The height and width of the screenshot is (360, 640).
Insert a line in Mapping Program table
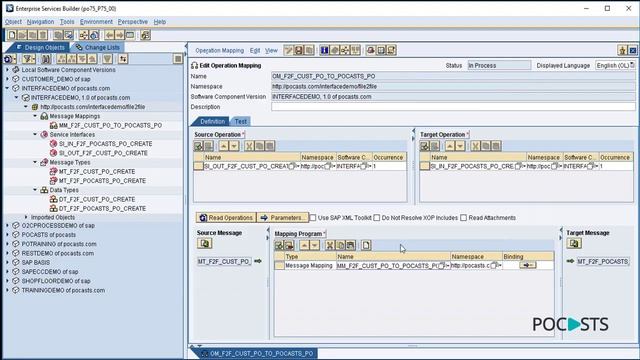pyautogui.click(x=279, y=245)
